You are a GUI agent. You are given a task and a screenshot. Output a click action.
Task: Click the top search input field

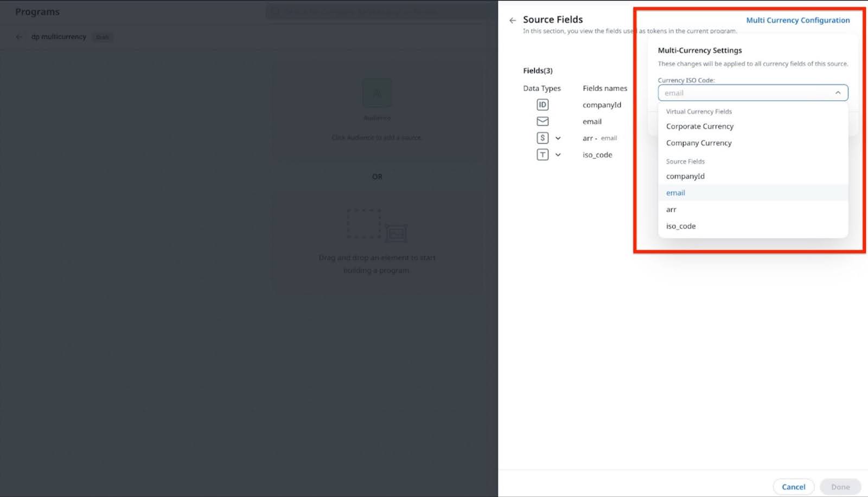pos(380,11)
